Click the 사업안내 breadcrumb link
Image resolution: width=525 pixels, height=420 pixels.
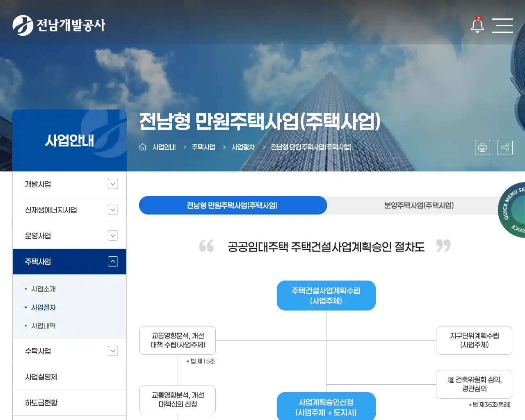coord(164,147)
